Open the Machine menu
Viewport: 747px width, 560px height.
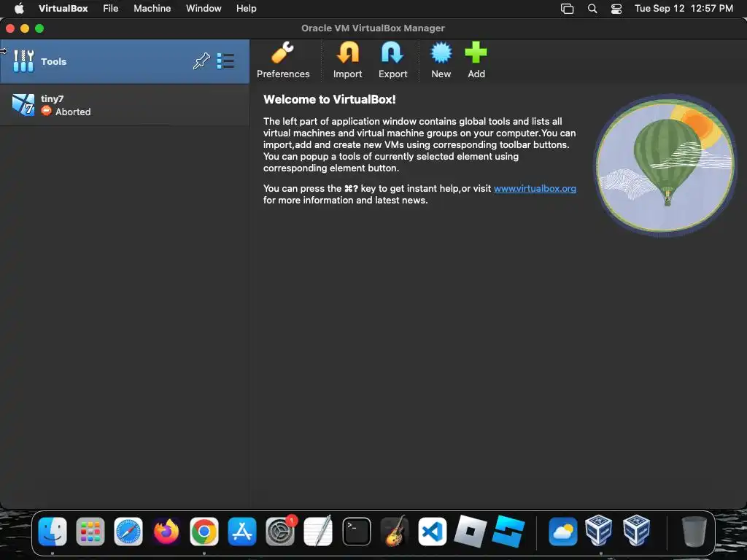152,9
